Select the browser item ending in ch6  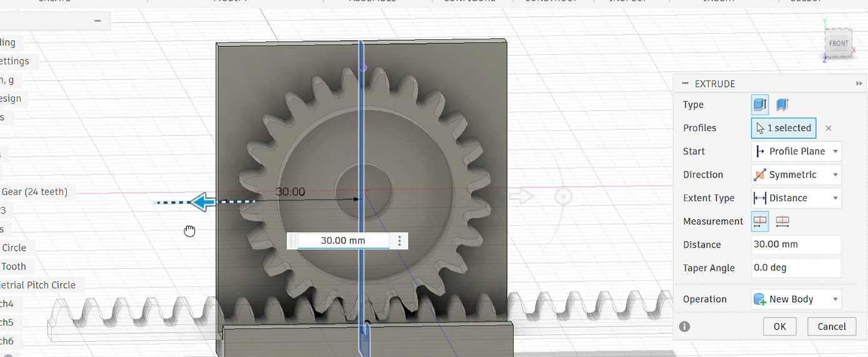(7, 341)
